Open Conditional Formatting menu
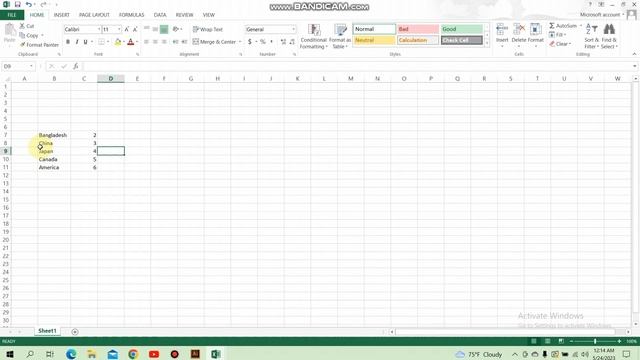The height and width of the screenshot is (360, 640). (313, 36)
